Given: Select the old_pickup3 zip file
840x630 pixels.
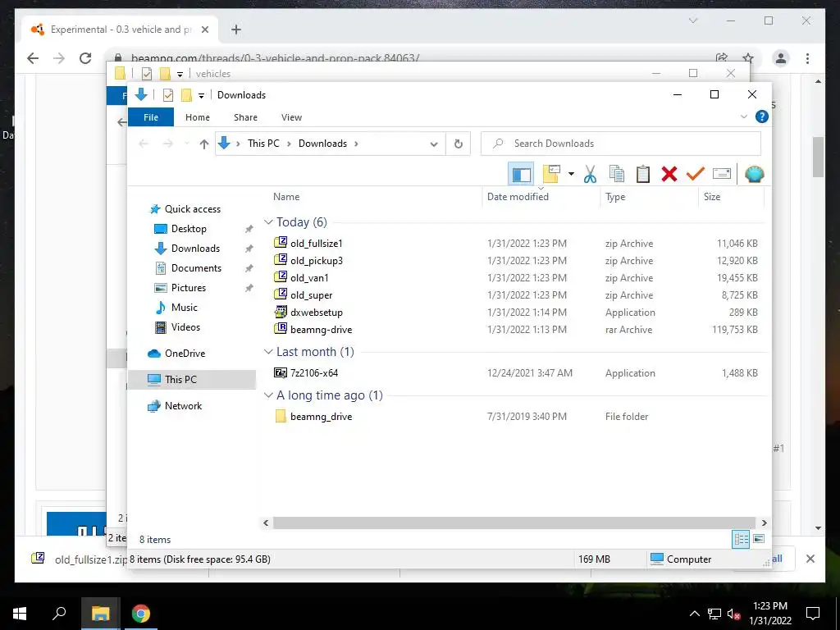Looking at the screenshot, I should point(316,260).
